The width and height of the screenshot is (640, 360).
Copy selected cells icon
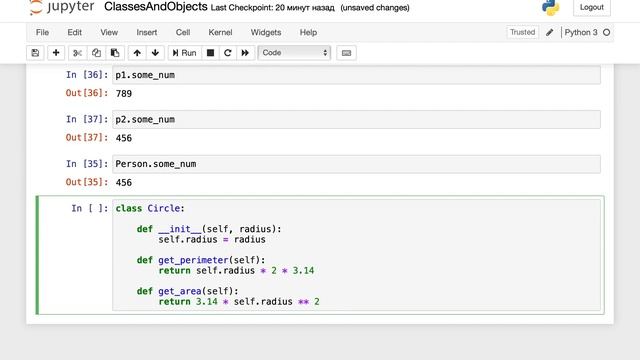[96, 53]
